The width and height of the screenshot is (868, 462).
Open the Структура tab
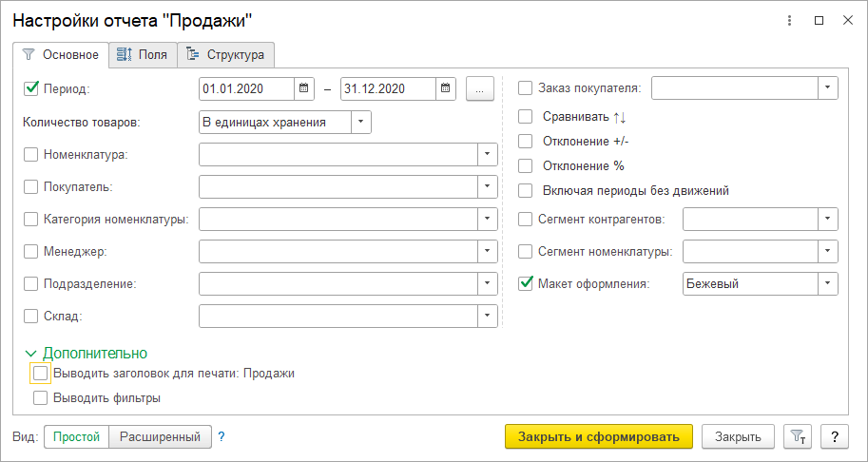[x=225, y=54]
